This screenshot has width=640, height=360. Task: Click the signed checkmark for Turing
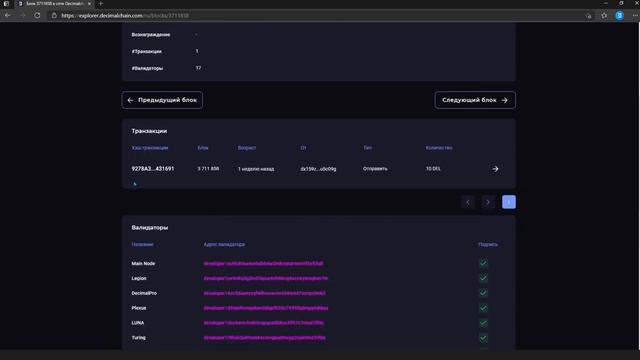pos(483,338)
